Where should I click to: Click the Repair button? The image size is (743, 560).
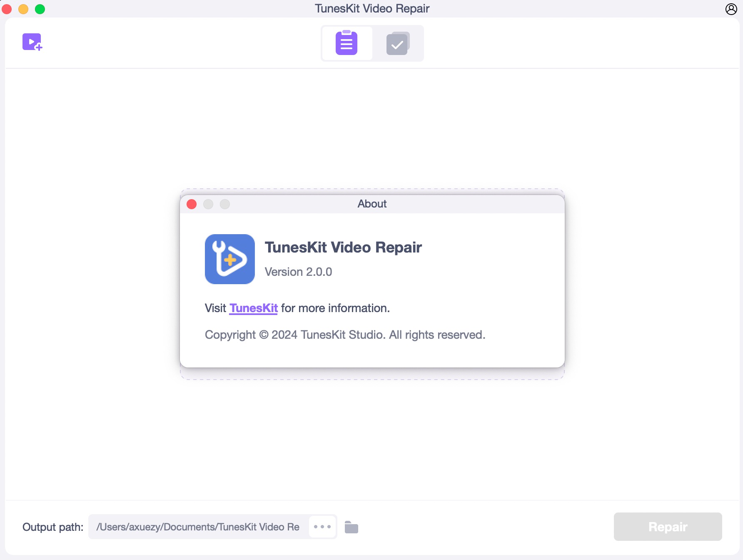tap(668, 527)
